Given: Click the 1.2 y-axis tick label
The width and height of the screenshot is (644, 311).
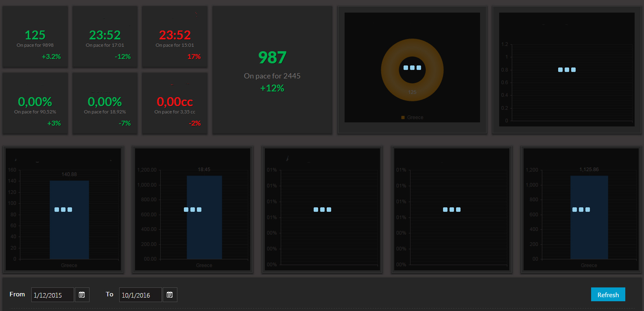Looking at the screenshot, I should point(504,44).
